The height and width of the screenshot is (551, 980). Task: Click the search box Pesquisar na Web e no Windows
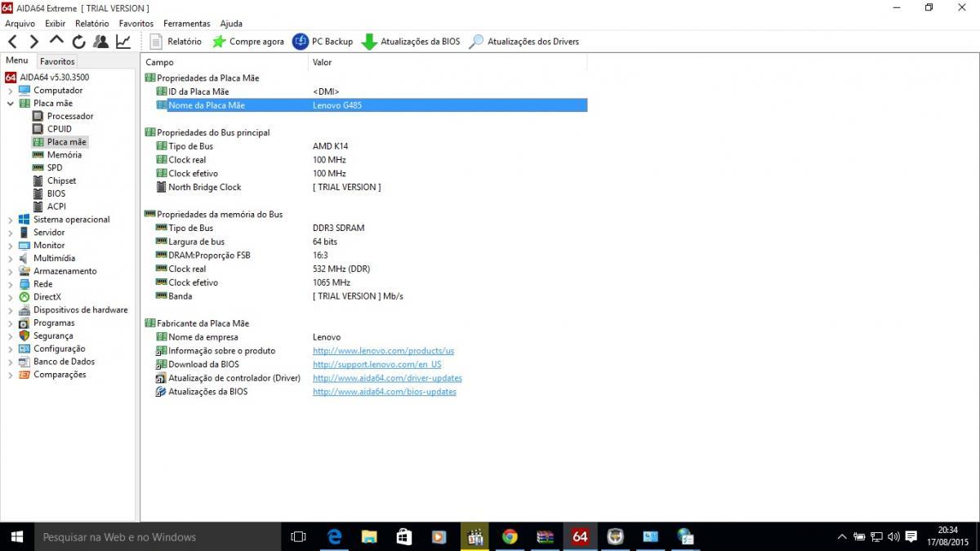click(x=157, y=537)
